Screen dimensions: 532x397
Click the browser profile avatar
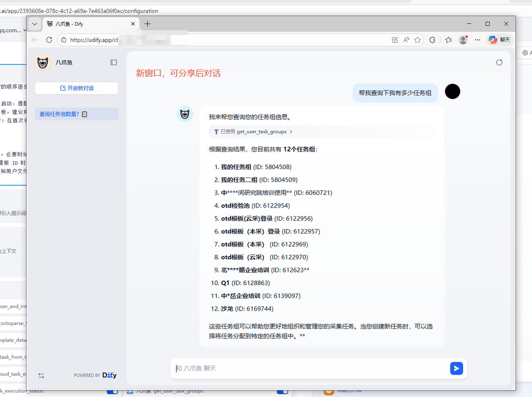(x=463, y=40)
